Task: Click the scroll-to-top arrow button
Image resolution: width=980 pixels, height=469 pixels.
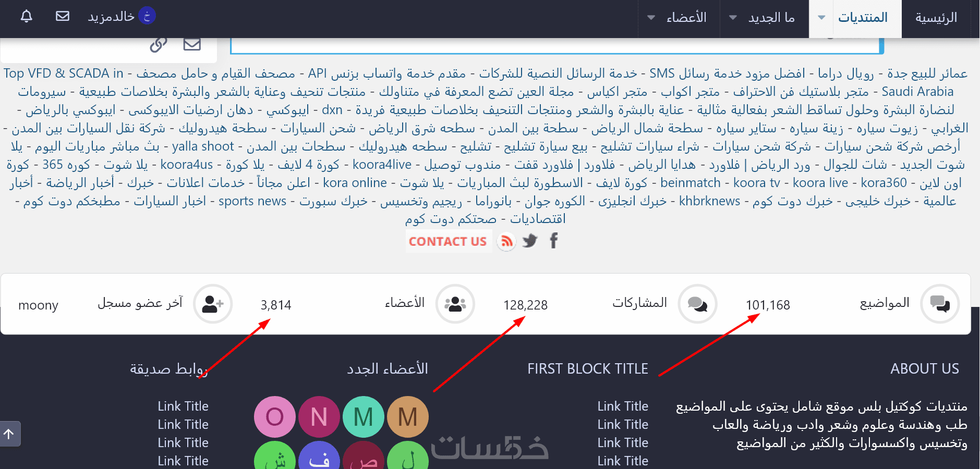Action: (x=9, y=434)
